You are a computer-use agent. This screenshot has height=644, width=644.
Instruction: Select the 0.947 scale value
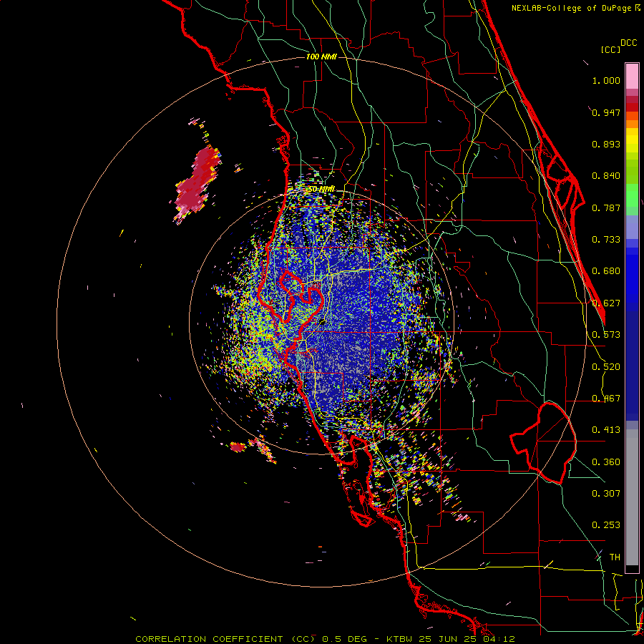click(606, 112)
